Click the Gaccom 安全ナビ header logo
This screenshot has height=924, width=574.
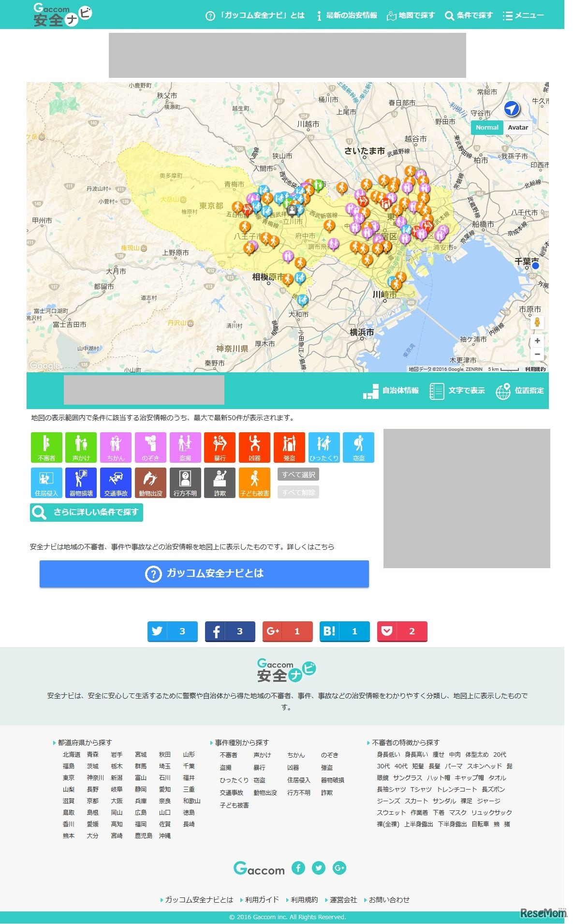point(62,15)
